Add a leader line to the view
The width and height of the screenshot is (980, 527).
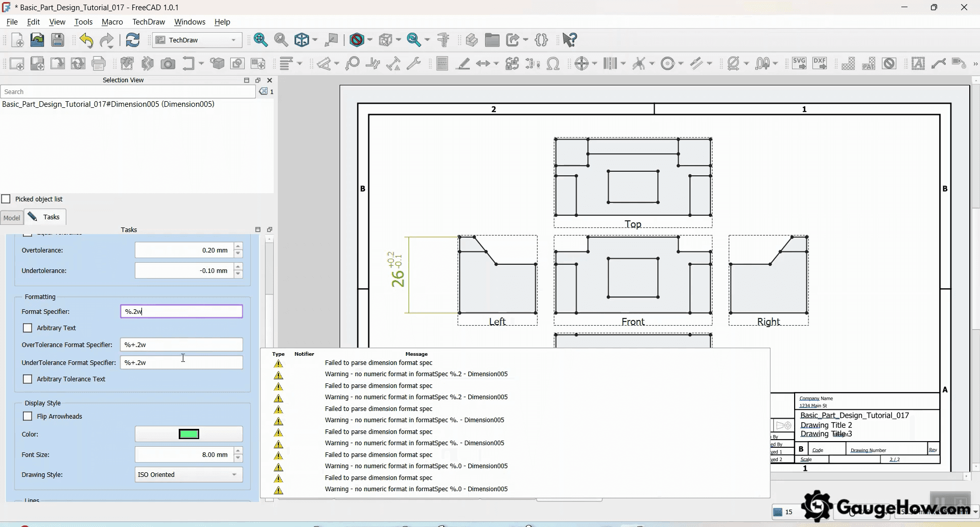pos(940,63)
